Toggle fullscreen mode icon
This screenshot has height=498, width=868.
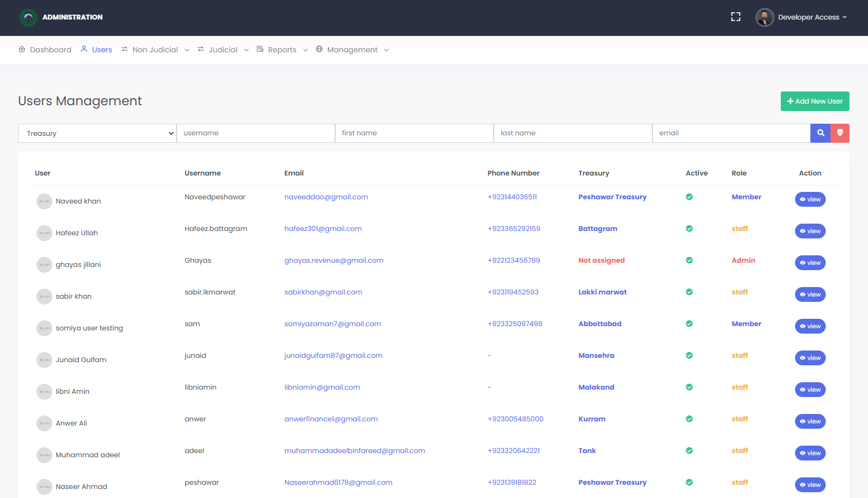pyautogui.click(x=735, y=17)
